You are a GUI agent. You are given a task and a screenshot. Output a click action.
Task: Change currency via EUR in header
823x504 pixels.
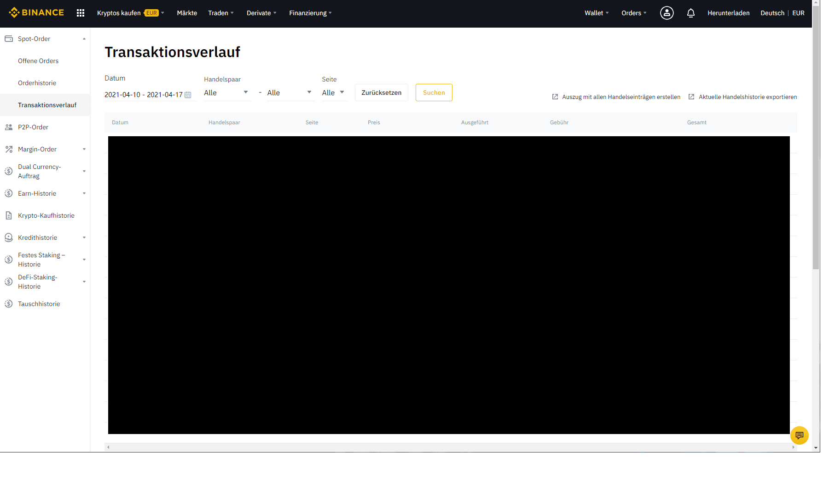pos(798,13)
